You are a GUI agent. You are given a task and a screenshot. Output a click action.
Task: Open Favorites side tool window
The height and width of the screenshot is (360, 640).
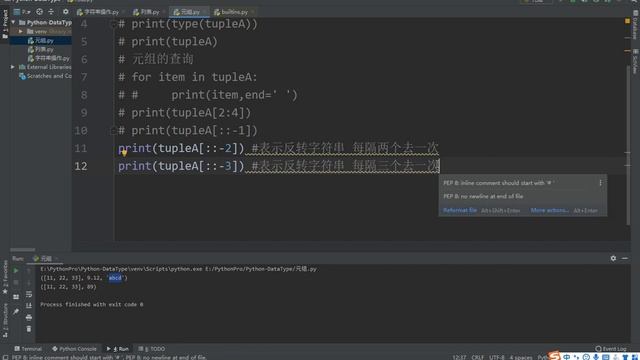5,278
